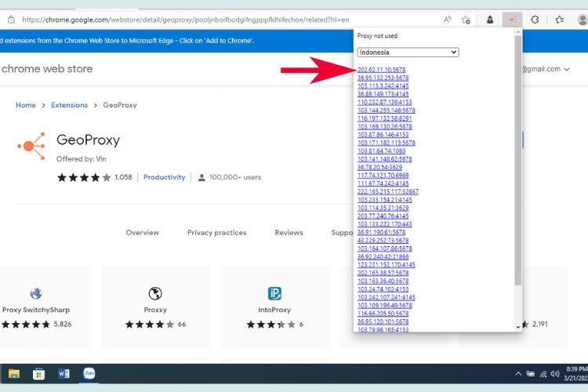Click the popup scrollbar down arrow
588x392 pixels.
coord(518,328)
